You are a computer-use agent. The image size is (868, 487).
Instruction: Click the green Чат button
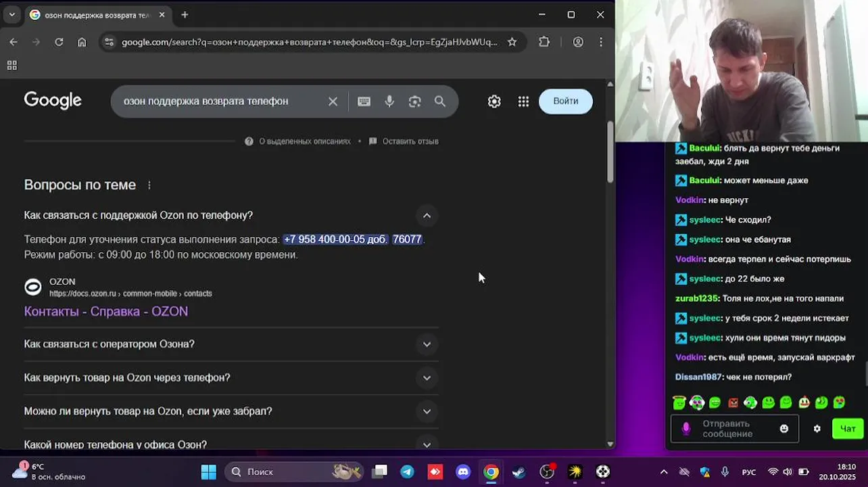point(848,429)
